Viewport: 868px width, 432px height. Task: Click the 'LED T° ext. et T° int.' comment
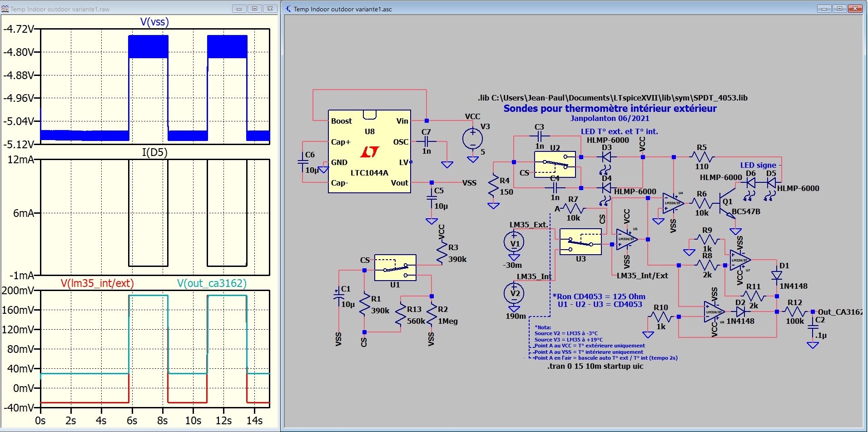point(619,131)
